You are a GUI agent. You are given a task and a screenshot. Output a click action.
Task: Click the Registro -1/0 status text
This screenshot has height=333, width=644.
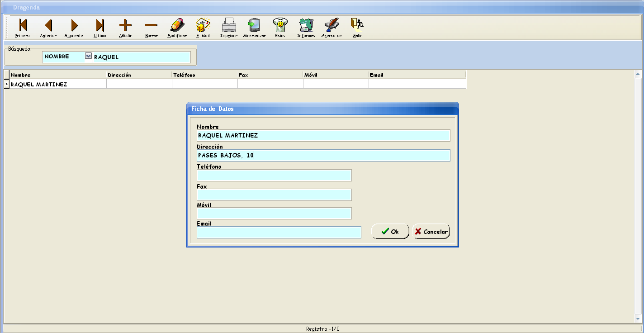322,329
